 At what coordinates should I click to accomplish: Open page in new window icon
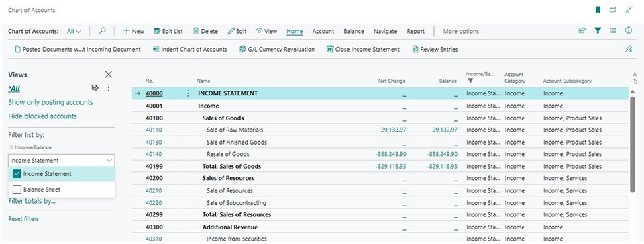[613, 10]
